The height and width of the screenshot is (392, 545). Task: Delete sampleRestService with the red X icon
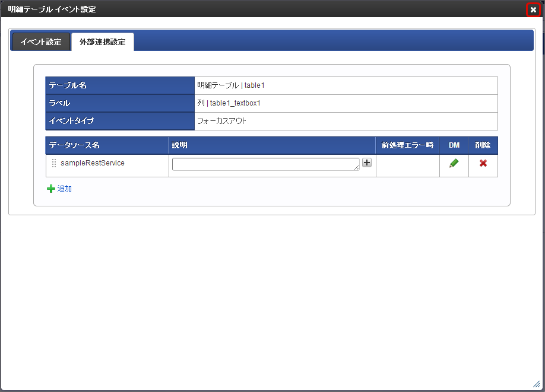(483, 163)
